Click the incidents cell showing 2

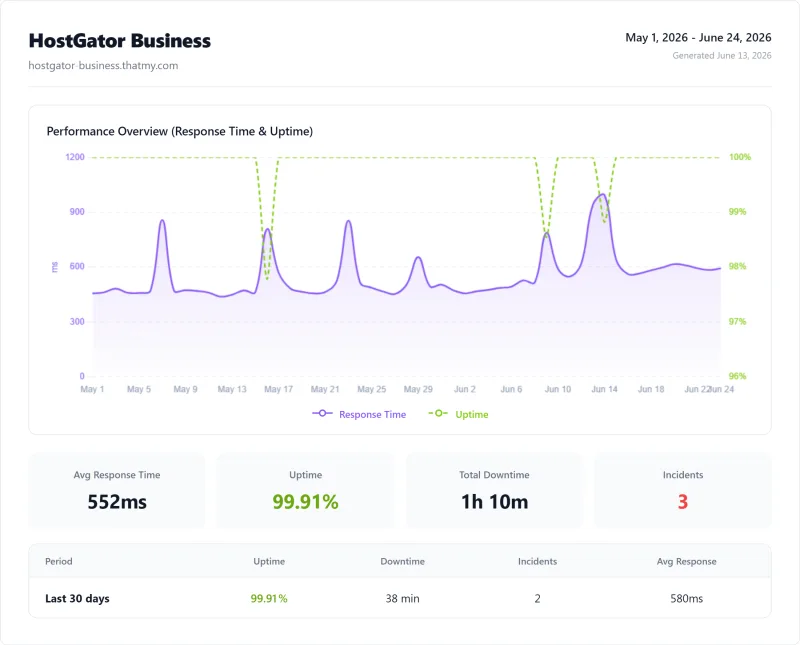[537, 599]
